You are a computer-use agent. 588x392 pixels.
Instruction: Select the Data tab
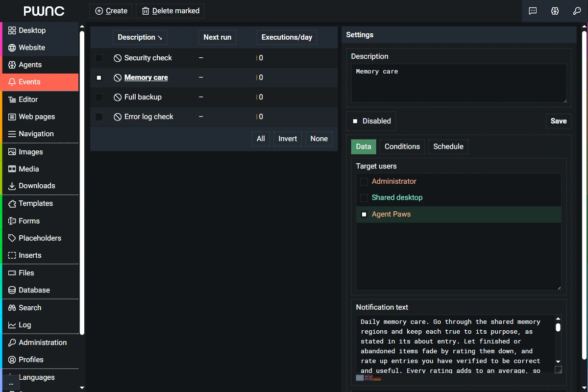364,147
